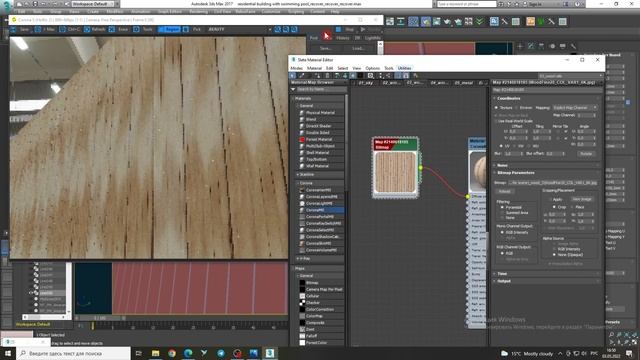Click the Bitmap file path button
The height and width of the screenshot is (360, 640).
tap(553, 183)
